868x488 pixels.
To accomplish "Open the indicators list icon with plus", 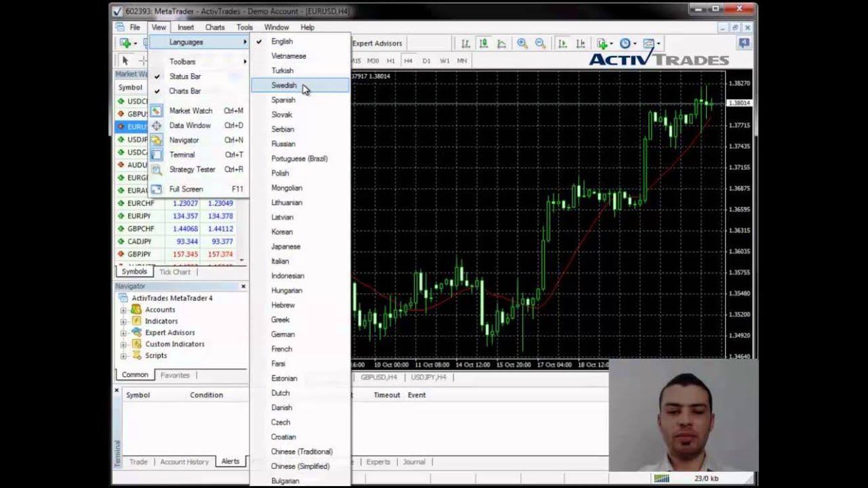I will pyautogui.click(x=602, y=43).
